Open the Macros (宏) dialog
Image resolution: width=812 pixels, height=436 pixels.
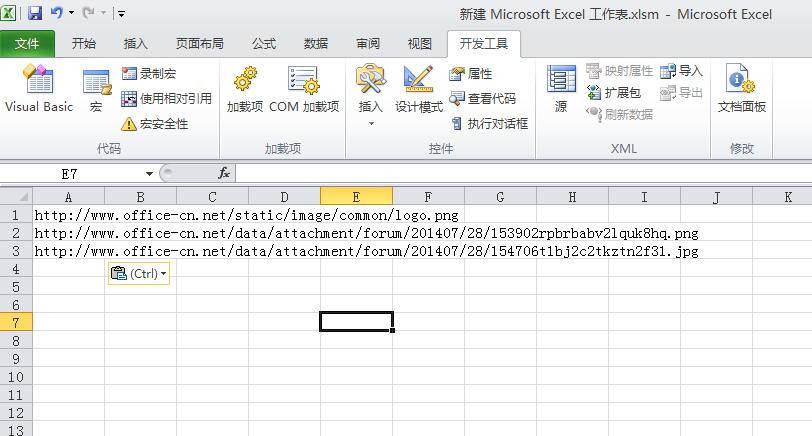pyautogui.click(x=96, y=91)
